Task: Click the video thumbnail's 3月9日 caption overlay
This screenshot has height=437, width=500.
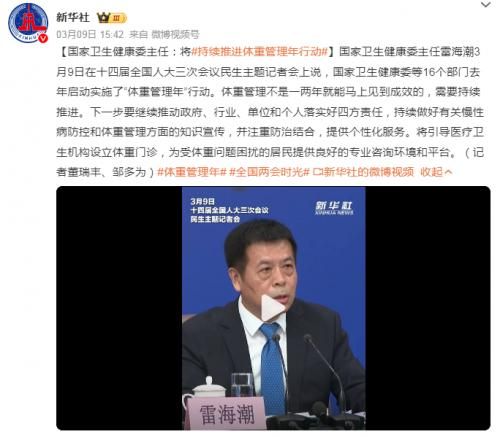Action: coord(229,210)
